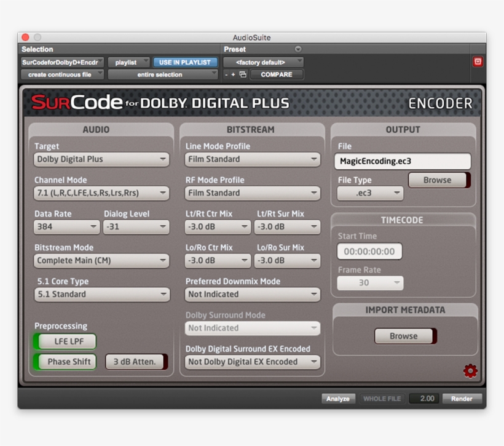This screenshot has width=504, height=446.
Task: Open the Lt/Rt Ctr Mix dropdown
Action: click(x=218, y=227)
